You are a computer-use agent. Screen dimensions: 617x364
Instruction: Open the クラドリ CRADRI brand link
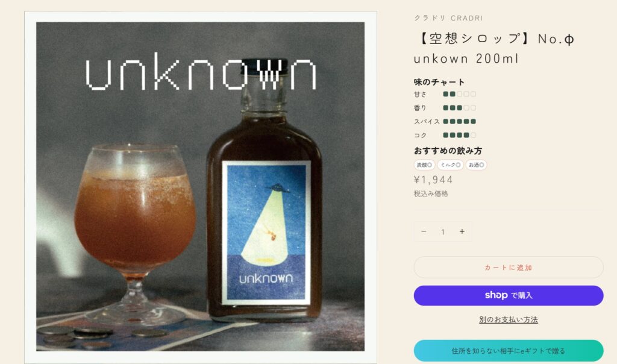click(448, 18)
